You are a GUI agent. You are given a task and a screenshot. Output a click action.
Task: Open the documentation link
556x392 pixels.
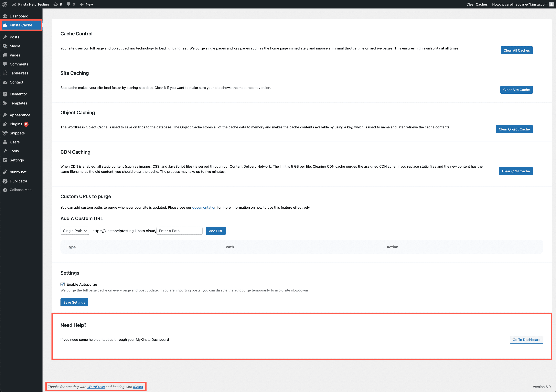point(204,207)
